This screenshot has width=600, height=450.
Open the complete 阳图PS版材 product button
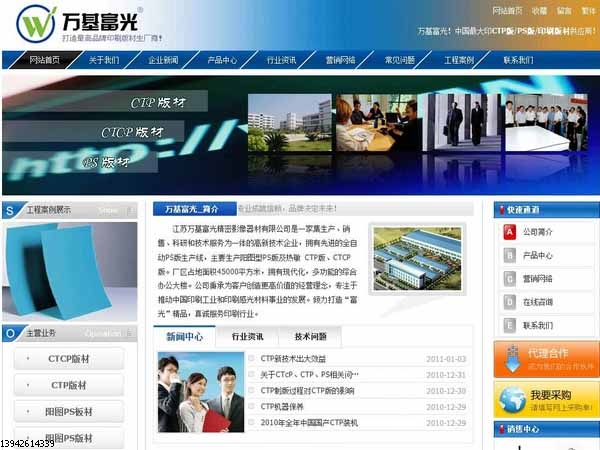(69, 412)
